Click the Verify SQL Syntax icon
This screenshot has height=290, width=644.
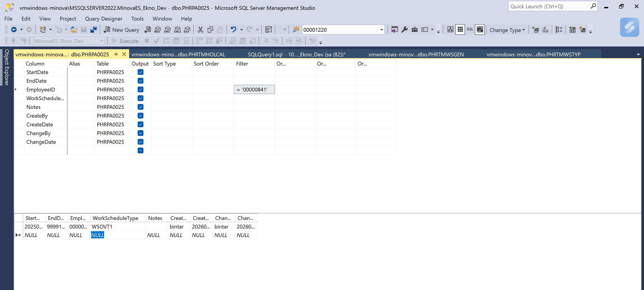click(x=545, y=30)
